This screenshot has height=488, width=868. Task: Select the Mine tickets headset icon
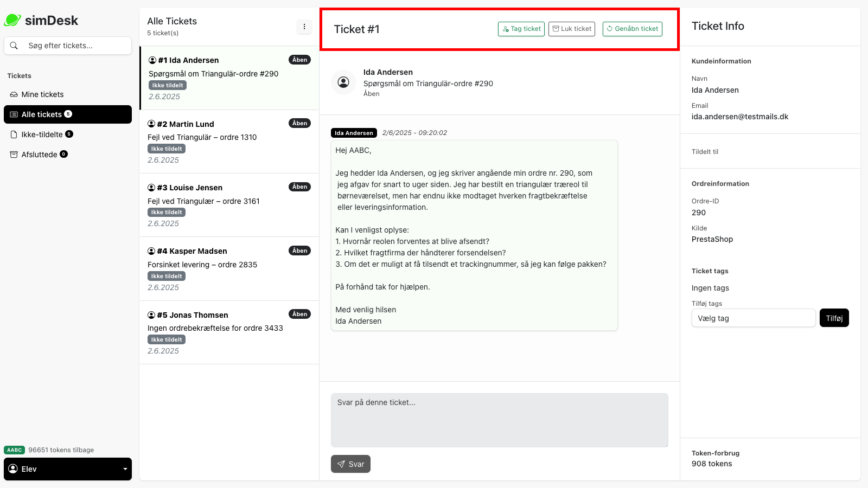click(x=13, y=94)
